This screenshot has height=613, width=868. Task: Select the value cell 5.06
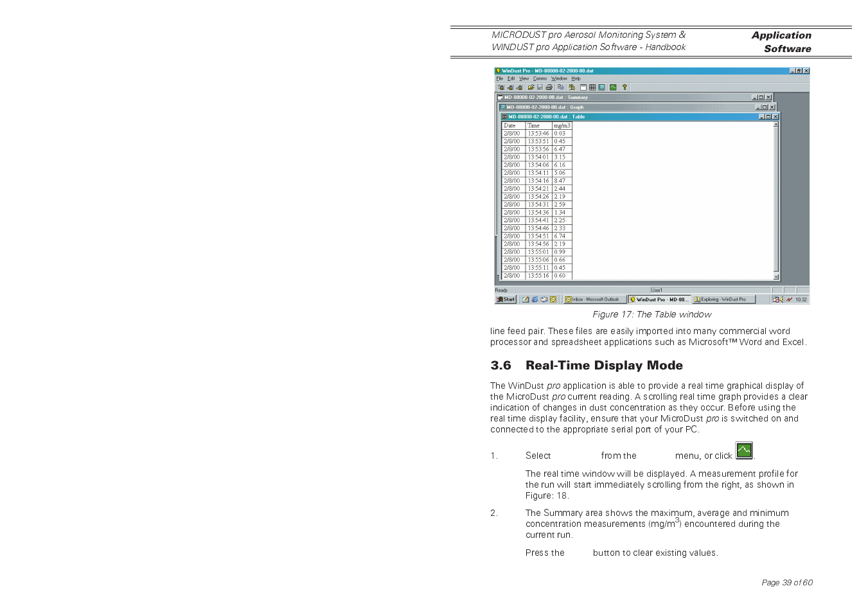(562, 173)
